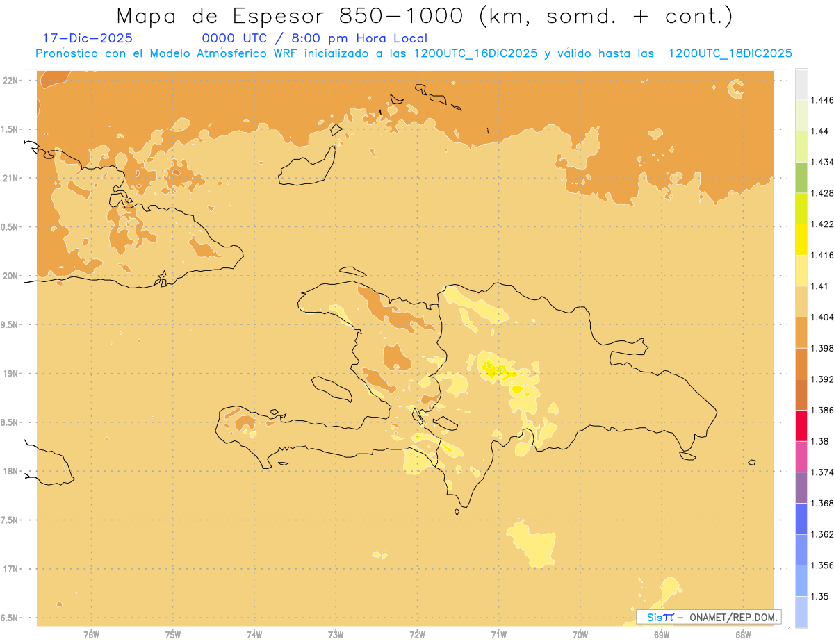Click the '1.41' colorbar value

pyautogui.click(x=820, y=286)
